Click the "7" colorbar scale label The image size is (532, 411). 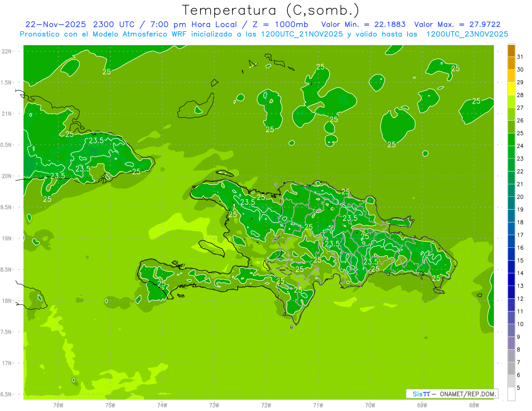click(x=519, y=362)
